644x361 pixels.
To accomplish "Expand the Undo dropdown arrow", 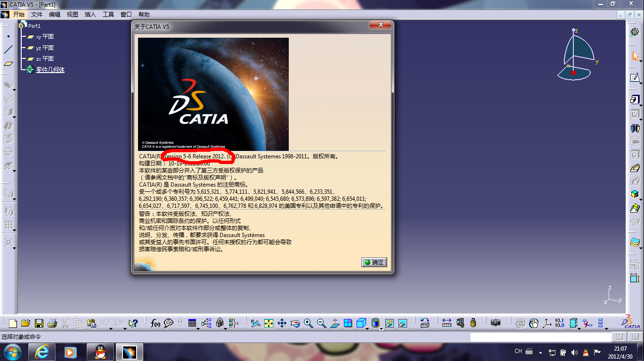I will [x=112, y=328].
